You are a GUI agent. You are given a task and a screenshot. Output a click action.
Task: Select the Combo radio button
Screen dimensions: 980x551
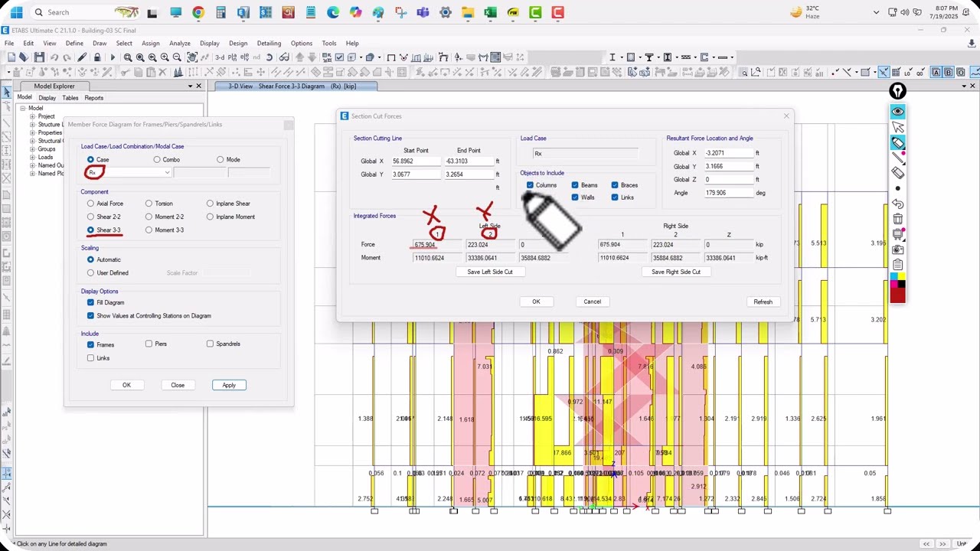pyautogui.click(x=157, y=159)
